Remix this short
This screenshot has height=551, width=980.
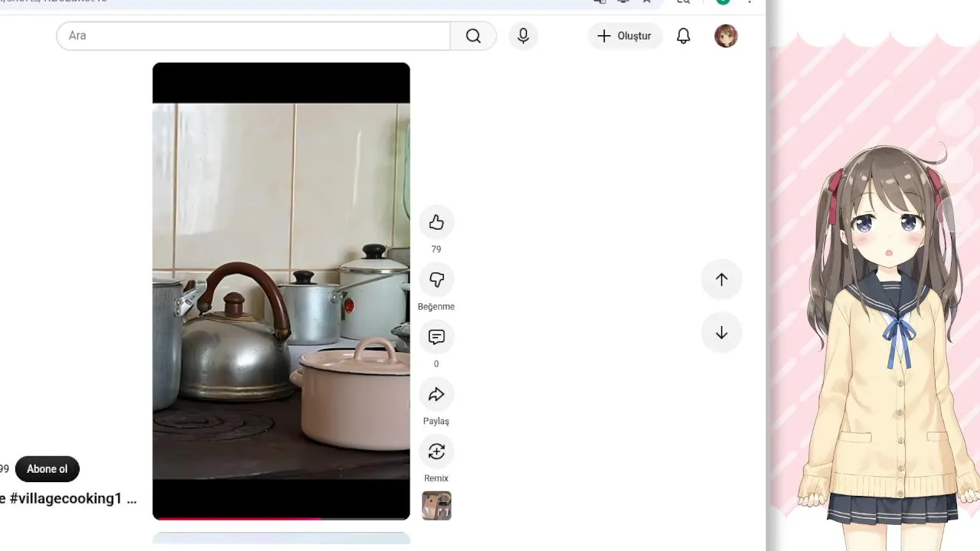coord(436,452)
